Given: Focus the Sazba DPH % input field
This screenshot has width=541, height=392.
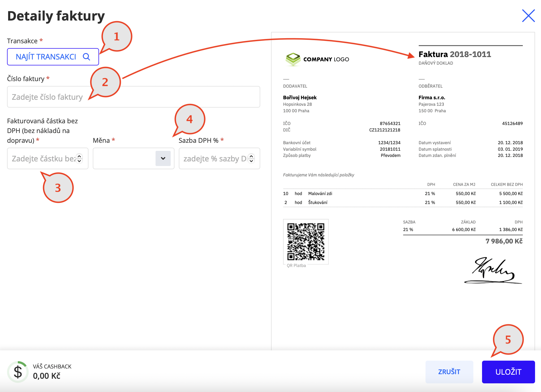Looking at the screenshot, I should [x=219, y=158].
